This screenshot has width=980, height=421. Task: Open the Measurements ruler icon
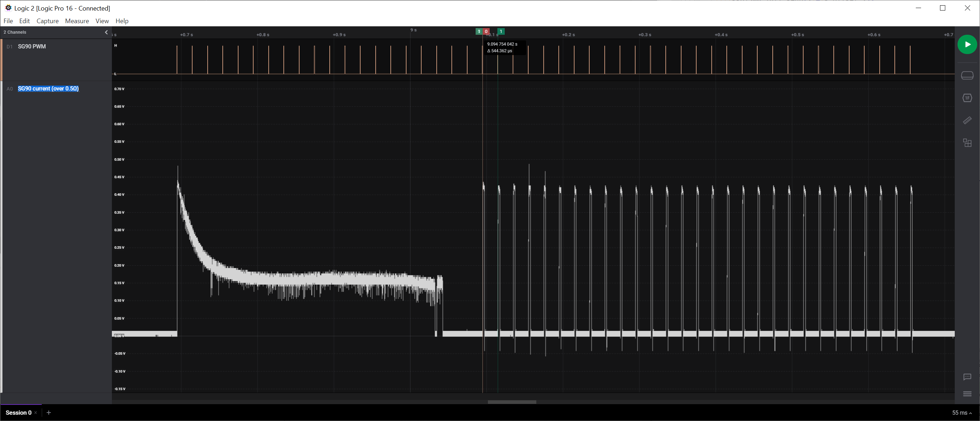point(967,120)
